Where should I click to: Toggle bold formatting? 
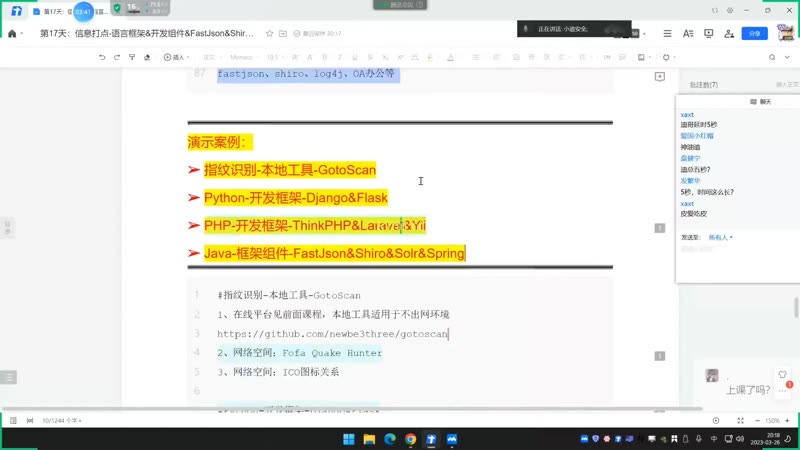(324, 57)
